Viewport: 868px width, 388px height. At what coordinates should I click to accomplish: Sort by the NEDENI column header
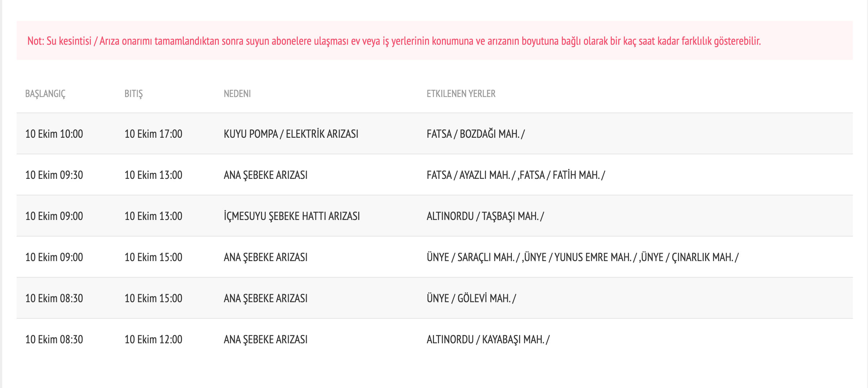point(238,94)
